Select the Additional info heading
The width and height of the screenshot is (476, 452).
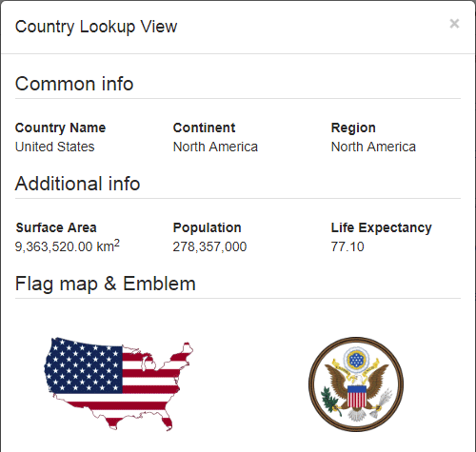click(x=78, y=184)
